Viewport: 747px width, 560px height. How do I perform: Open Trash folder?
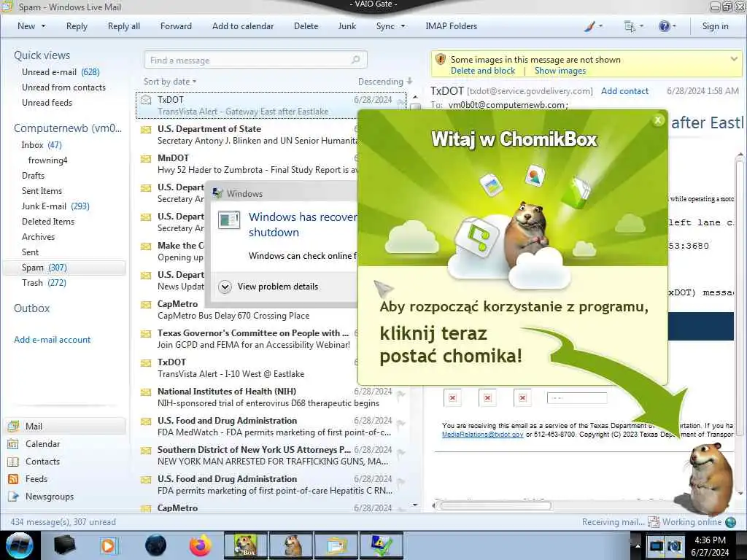pyautogui.click(x=44, y=282)
